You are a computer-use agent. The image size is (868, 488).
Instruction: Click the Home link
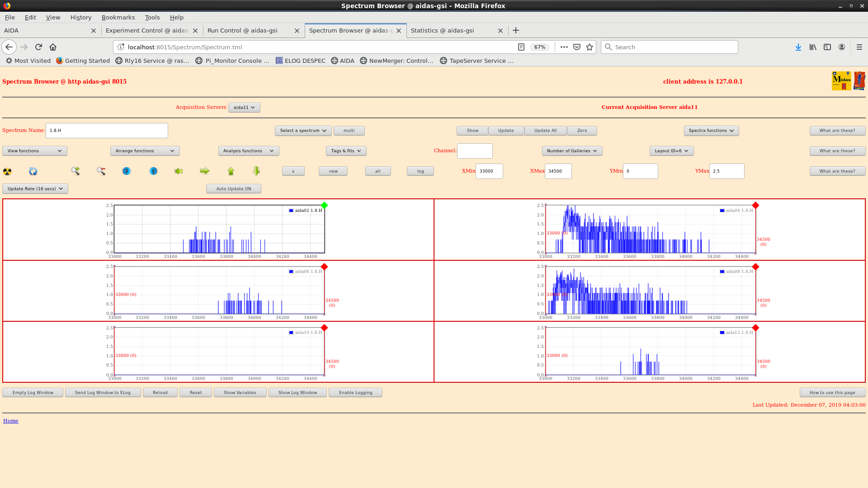click(x=11, y=421)
